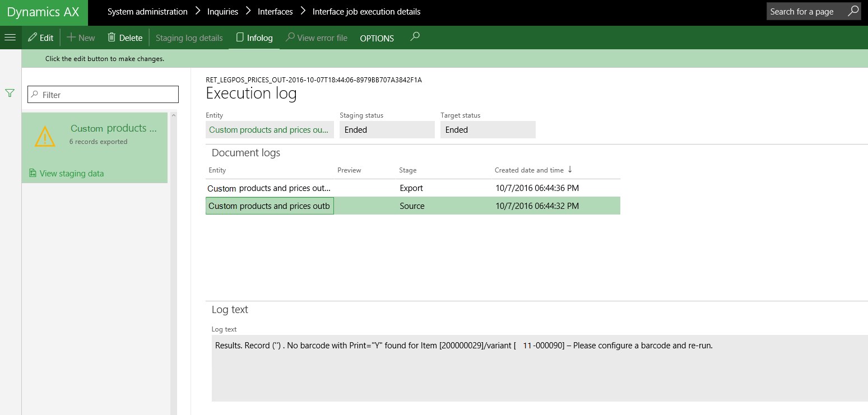Toggle Document logs section header
The width and height of the screenshot is (868, 415).
pyautogui.click(x=246, y=153)
